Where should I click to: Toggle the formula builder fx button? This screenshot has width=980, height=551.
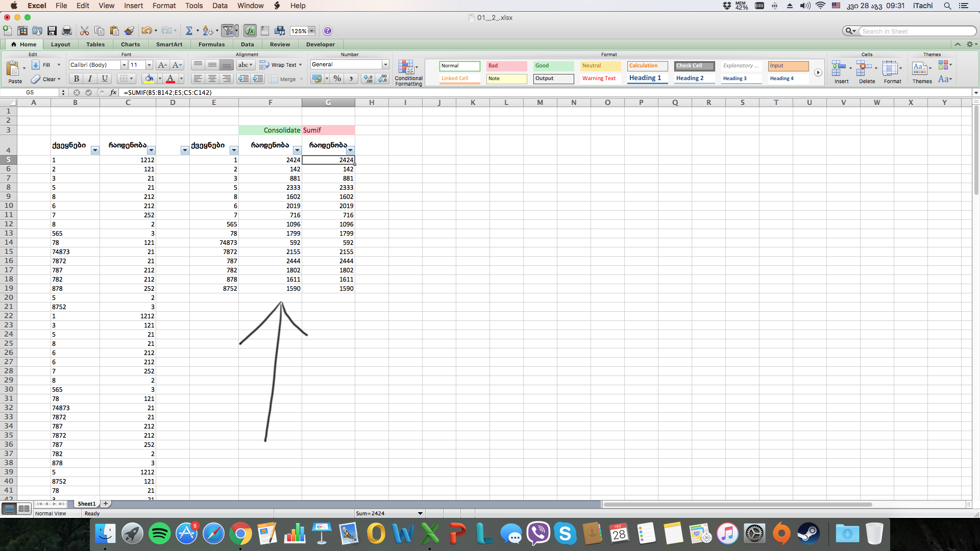tap(250, 31)
